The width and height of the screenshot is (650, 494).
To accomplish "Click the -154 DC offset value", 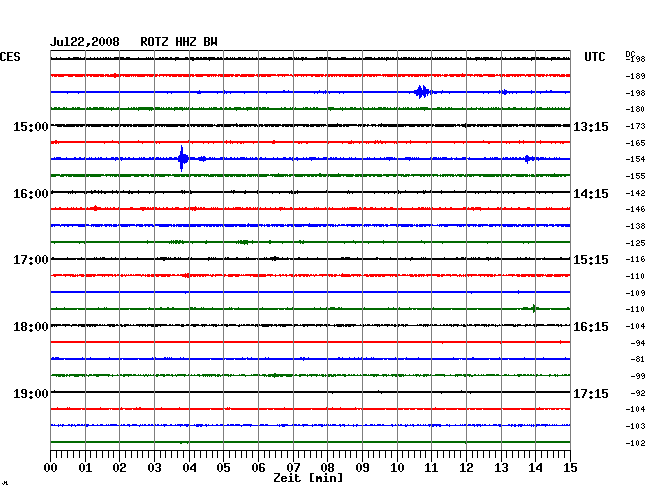I will point(635,159).
